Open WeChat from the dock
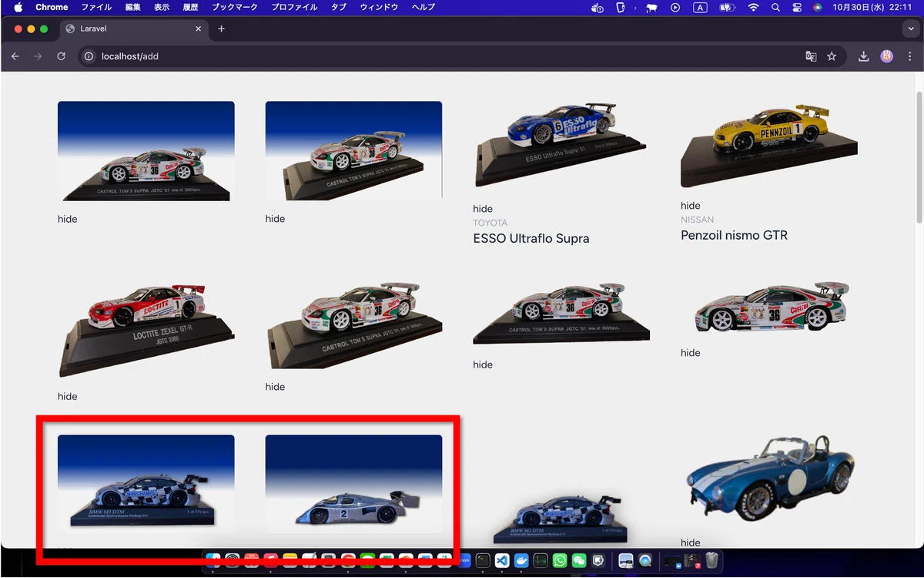The height and width of the screenshot is (578, 924). pos(579,561)
